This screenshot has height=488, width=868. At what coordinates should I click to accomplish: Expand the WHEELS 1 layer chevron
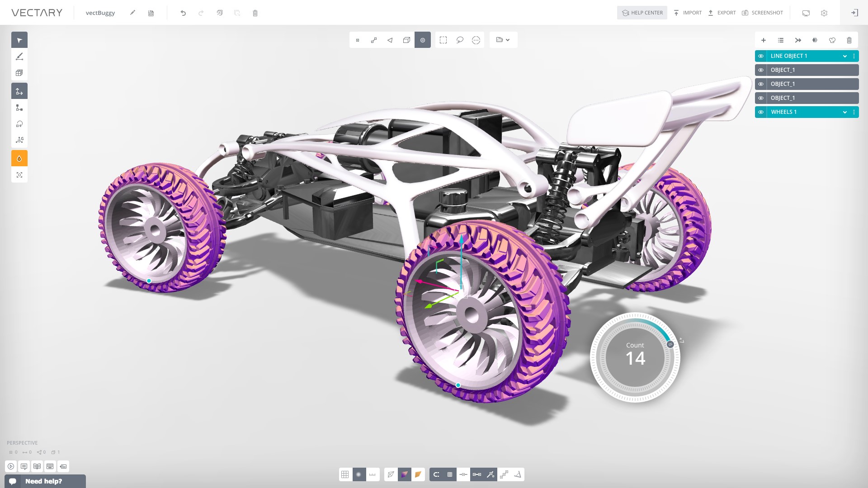(x=844, y=112)
